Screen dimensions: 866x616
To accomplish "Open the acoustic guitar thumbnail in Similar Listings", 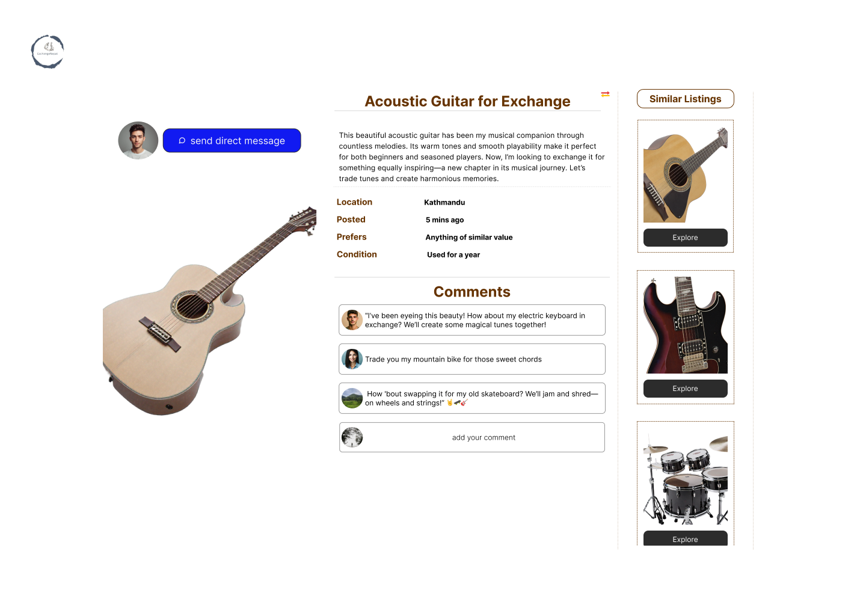I will (x=685, y=174).
